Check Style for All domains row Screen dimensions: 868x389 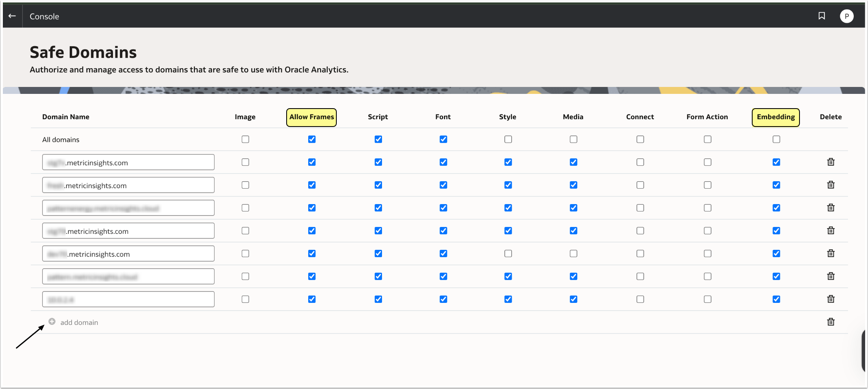tap(508, 139)
